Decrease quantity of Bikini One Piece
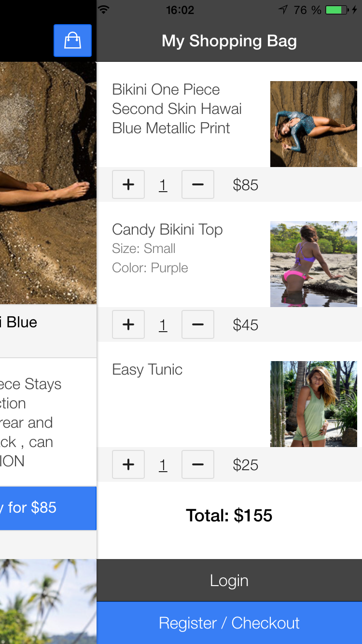This screenshot has height=644, width=362. point(197,184)
